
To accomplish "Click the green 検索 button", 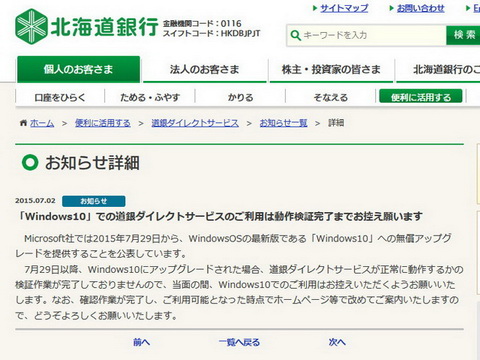I will click(x=464, y=35).
